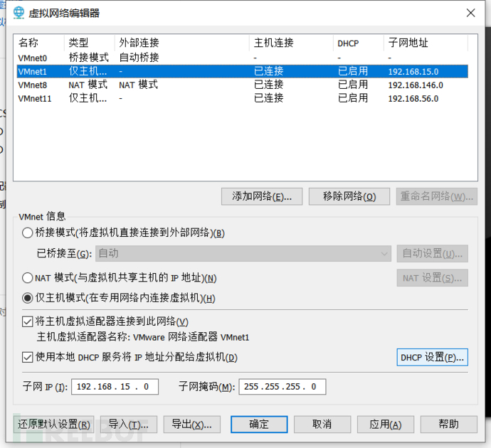
Task: Open 帮助 button
Action: click(x=449, y=425)
